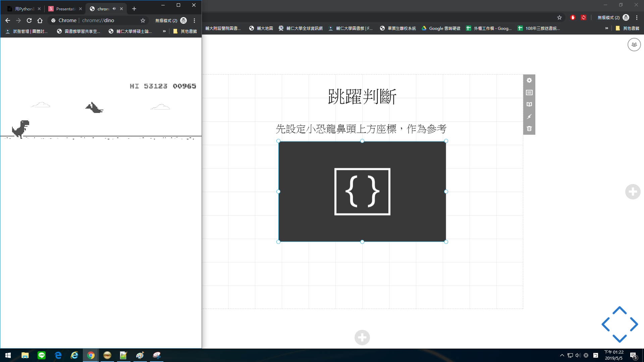644x362 pixels.
Task: Expand hidden bookmarks in the dino window
Action: pos(164,31)
